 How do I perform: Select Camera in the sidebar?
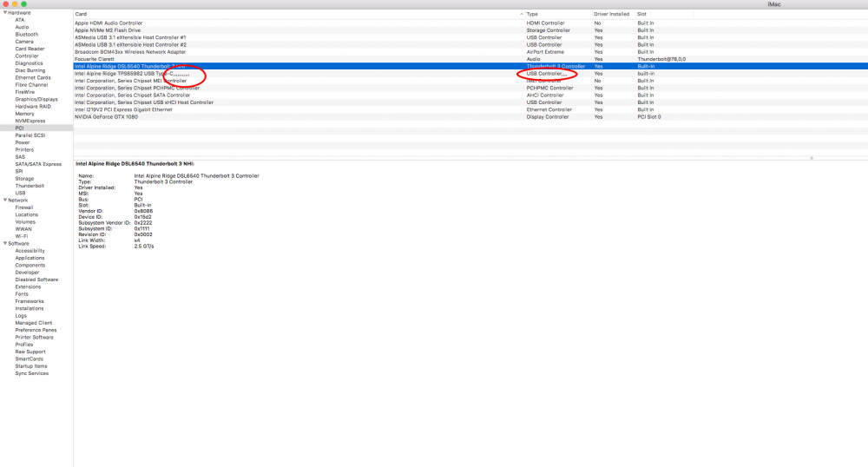coord(23,42)
